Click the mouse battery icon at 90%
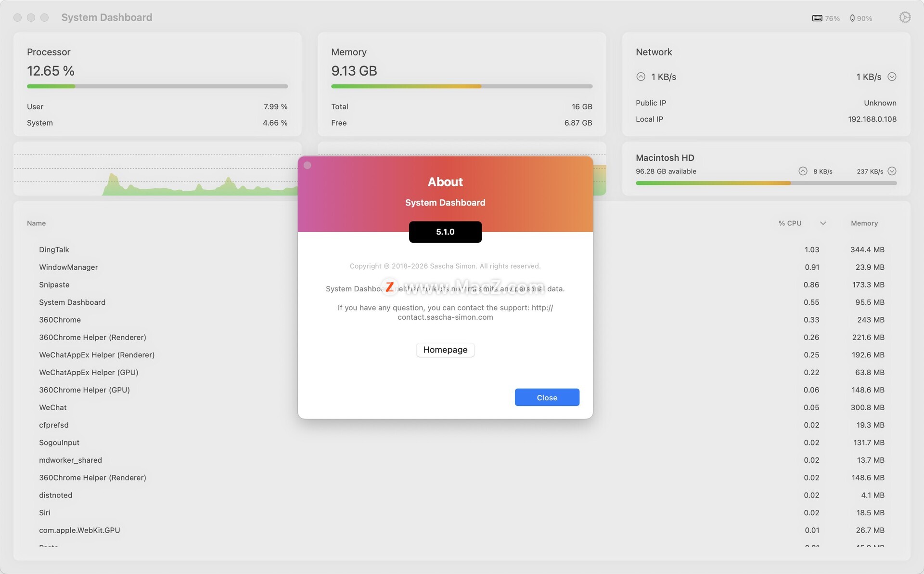This screenshot has width=924, height=574. click(x=852, y=18)
